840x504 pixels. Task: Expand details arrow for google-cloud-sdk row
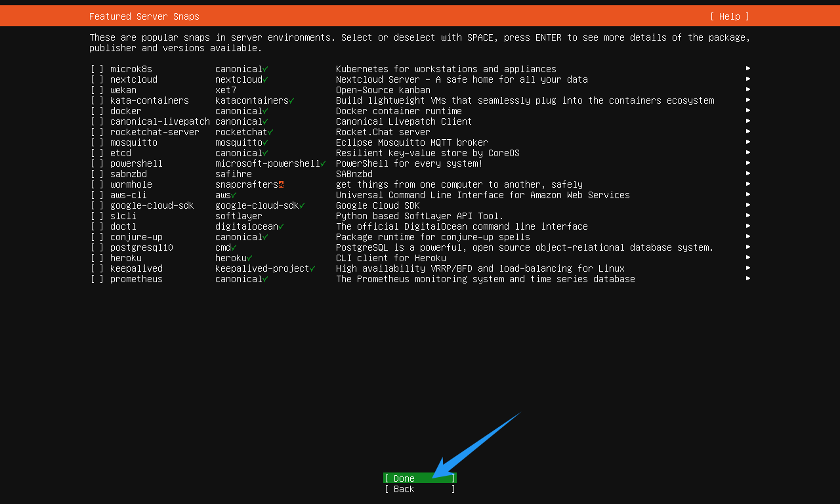(748, 205)
